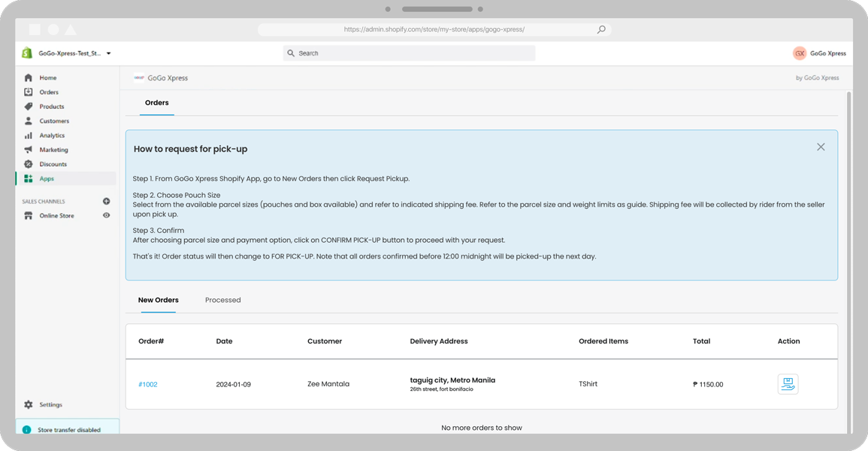Click the Online Store storefront icon
The height and width of the screenshot is (451, 868).
tap(29, 216)
